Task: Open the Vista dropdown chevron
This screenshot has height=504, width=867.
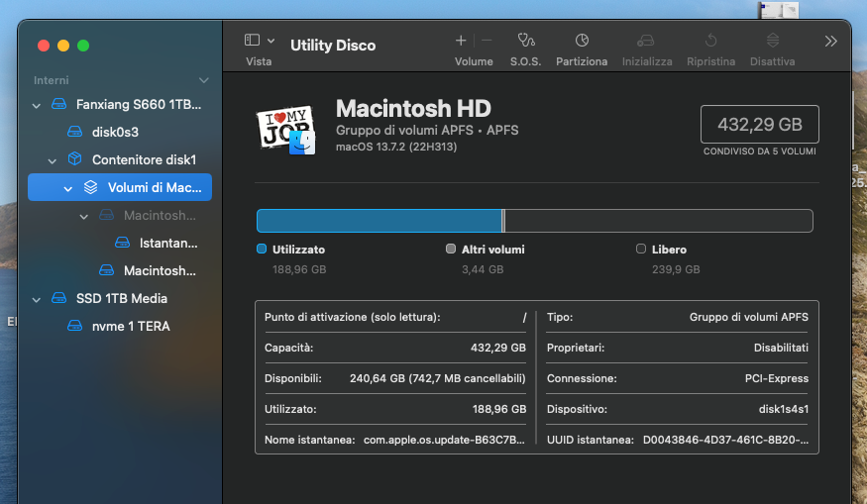Action: [x=271, y=41]
